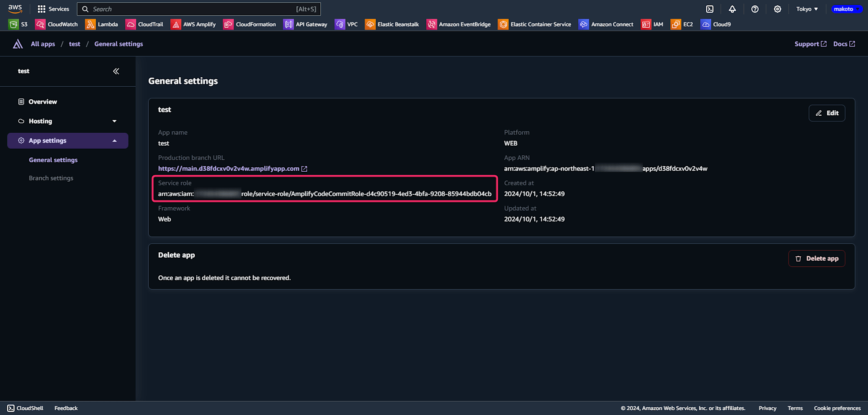
Task: Open the AWS home logo
Action: (x=15, y=9)
